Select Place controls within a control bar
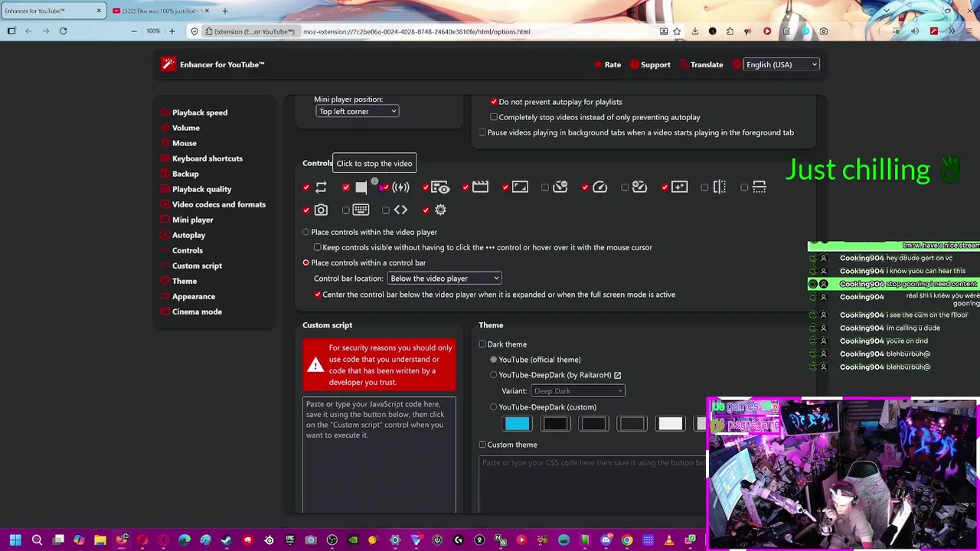The width and height of the screenshot is (980, 551). point(306,262)
